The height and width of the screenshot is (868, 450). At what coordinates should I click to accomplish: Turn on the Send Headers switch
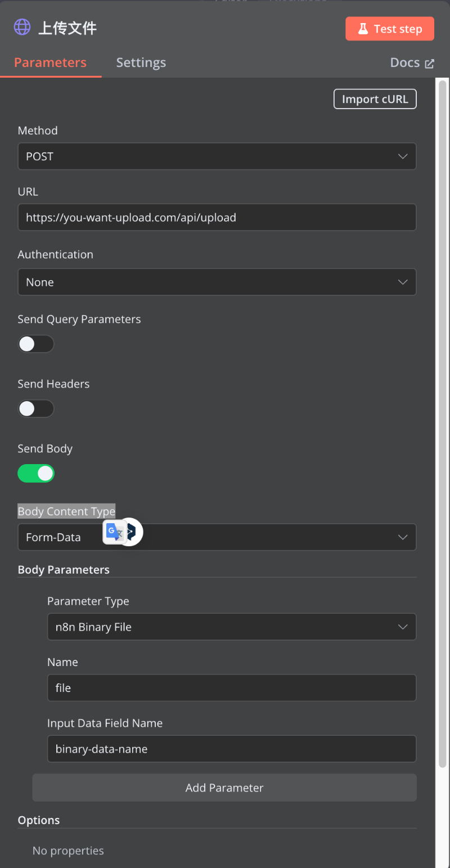tap(36, 408)
